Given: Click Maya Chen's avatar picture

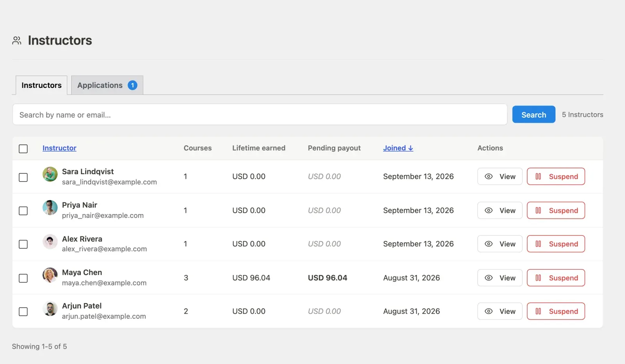Looking at the screenshot, I should pos(50,275).
